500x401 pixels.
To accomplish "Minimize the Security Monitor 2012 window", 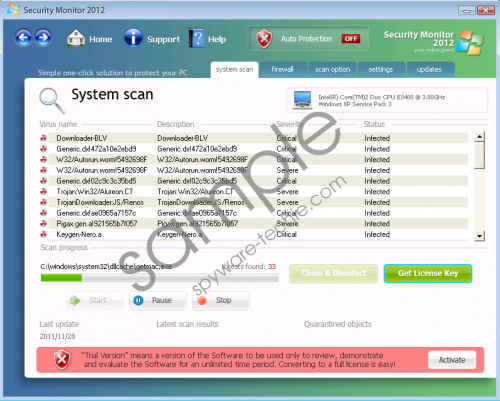I will tap(466, 10).
